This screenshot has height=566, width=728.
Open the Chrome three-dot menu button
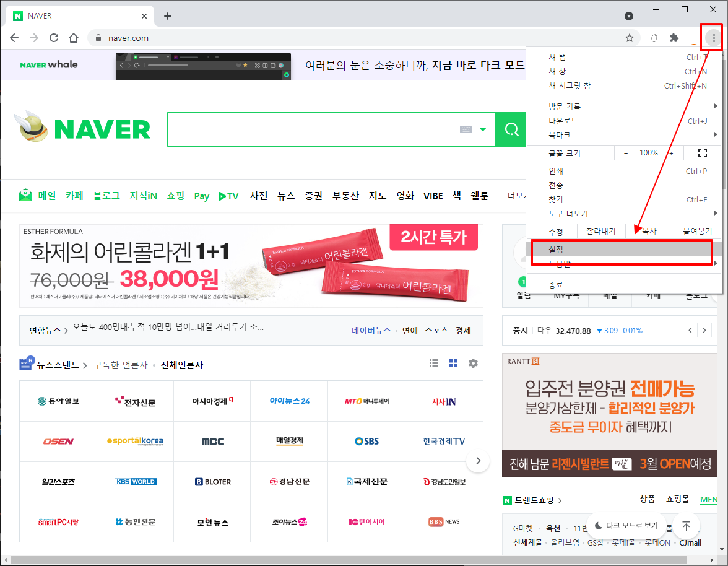coord(714,38)
